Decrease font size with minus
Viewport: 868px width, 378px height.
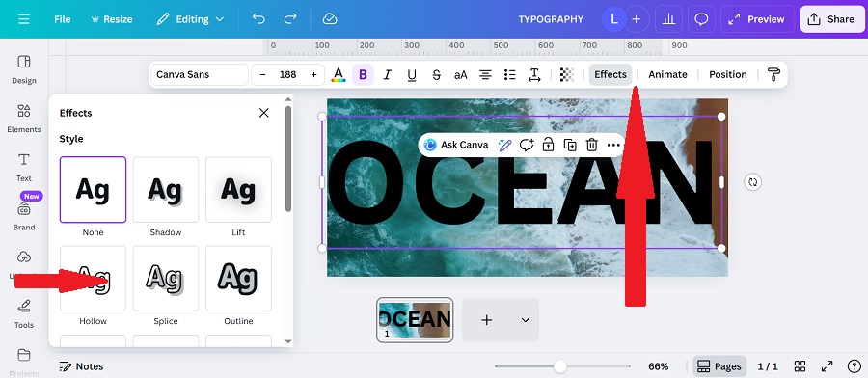tap(262, 74)
